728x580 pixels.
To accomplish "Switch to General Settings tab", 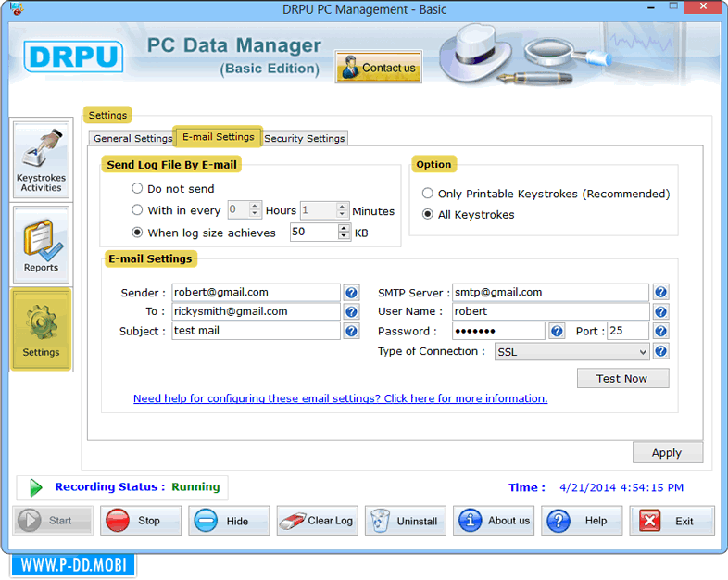I will (132, 138).
